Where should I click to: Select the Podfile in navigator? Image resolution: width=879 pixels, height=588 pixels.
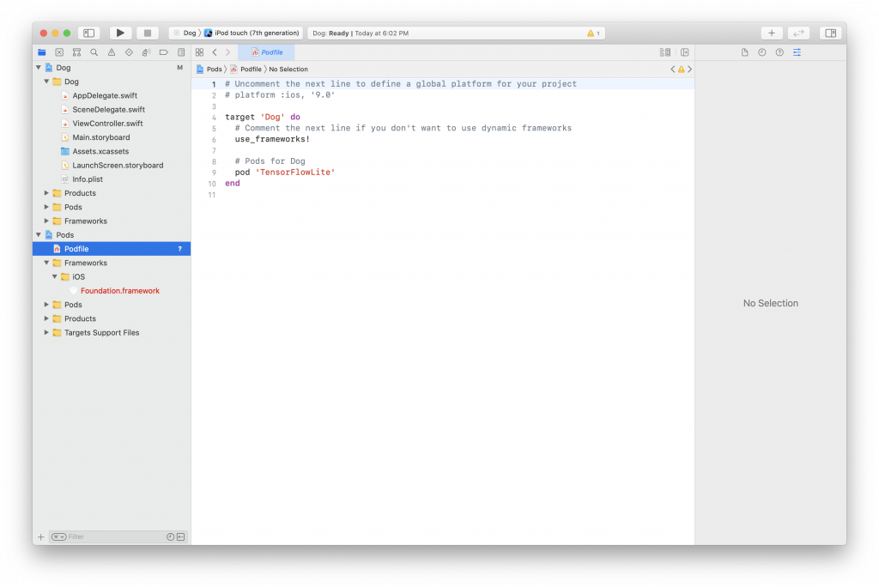pyautogui.click(x=112, y=249)
